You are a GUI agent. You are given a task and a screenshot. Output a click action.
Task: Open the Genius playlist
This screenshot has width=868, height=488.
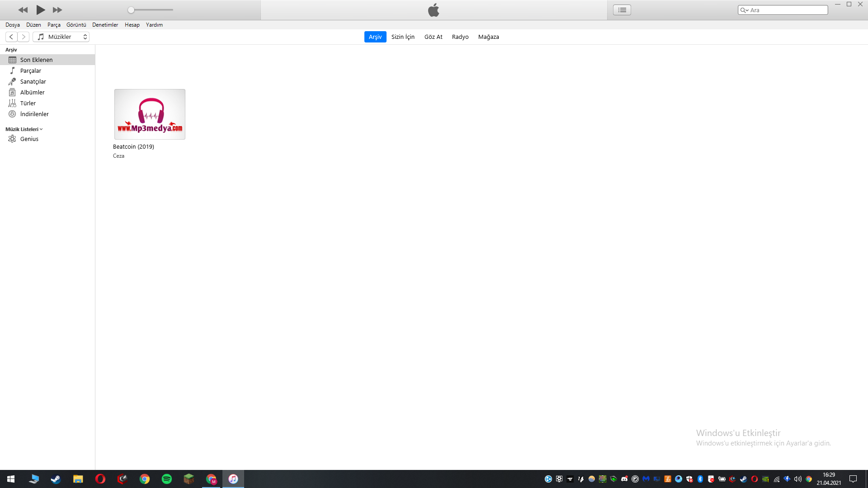(x=29, y=139)
